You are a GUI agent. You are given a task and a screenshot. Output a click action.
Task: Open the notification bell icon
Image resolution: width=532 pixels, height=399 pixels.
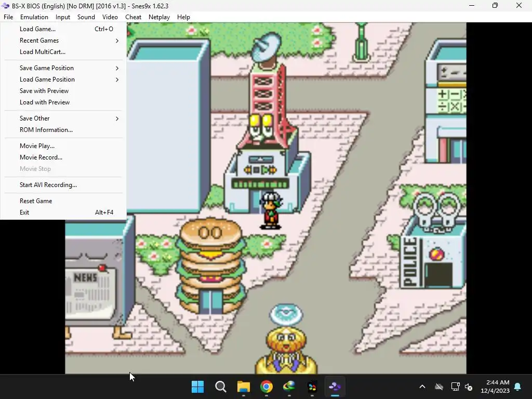click(518, 387)
